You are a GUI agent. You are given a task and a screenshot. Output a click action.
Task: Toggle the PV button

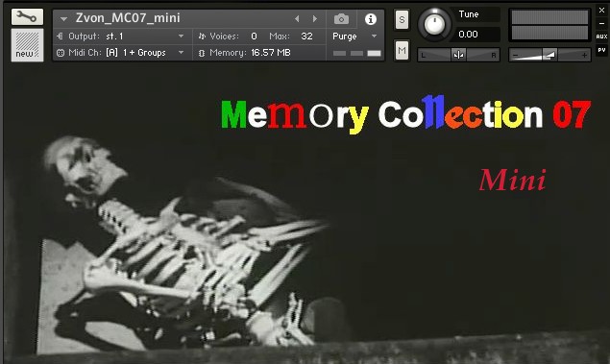point(601,50)
